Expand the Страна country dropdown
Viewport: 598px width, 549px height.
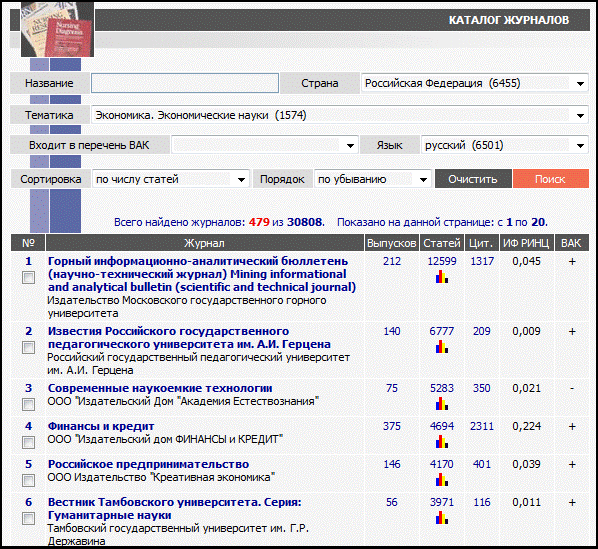[x=474, y=83]
